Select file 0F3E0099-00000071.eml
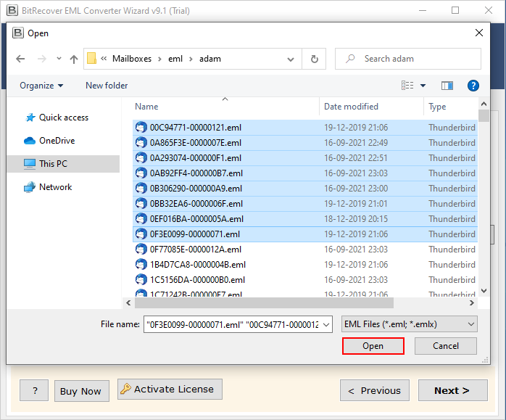Screen dimensions: 506x420 (x=305, y=234)
